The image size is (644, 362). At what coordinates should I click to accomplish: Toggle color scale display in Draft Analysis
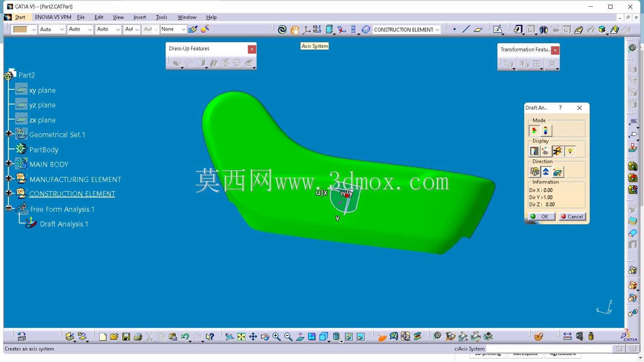coord(534,151)
